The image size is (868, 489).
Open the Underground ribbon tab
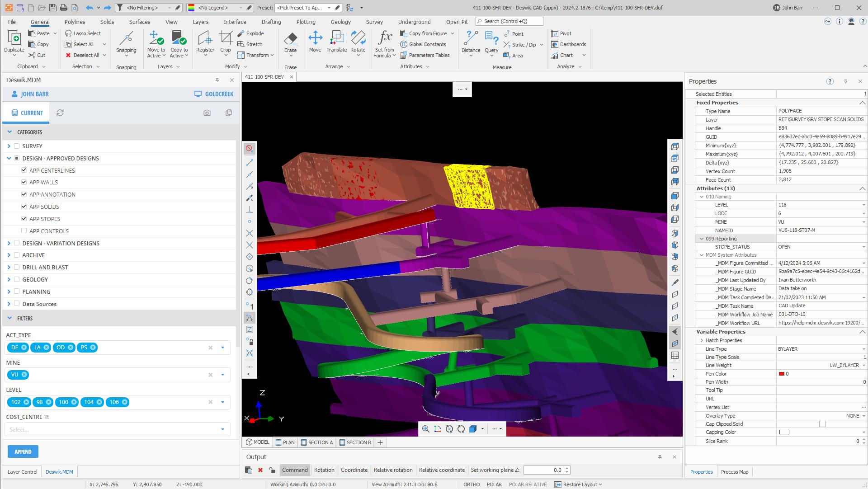coord(414,22)
